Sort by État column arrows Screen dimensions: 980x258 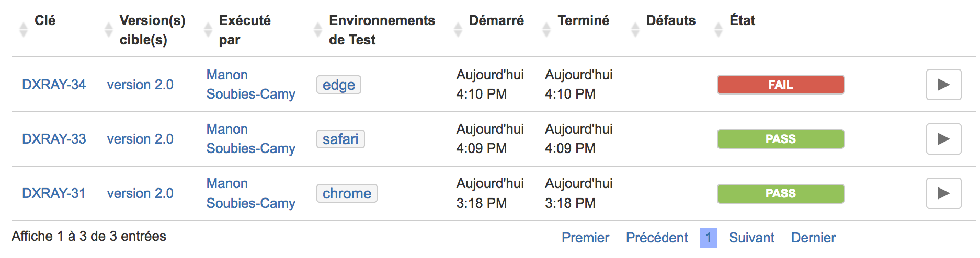[x=718, y=30]
